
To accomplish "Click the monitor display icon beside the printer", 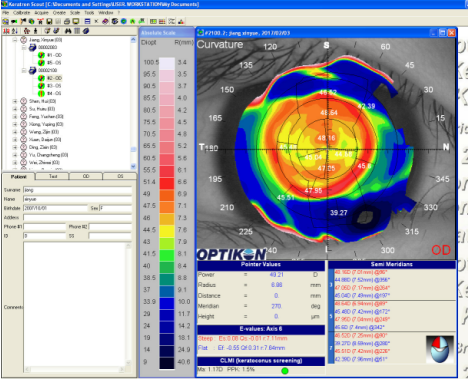I will pyautogui.click(x=76, y=21).
